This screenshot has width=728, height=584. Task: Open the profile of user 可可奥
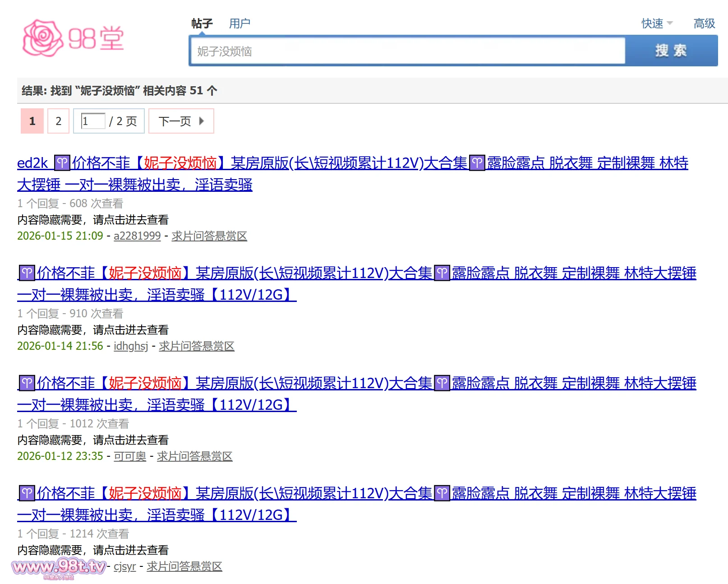pyautogui.click(x=130, y=456)
